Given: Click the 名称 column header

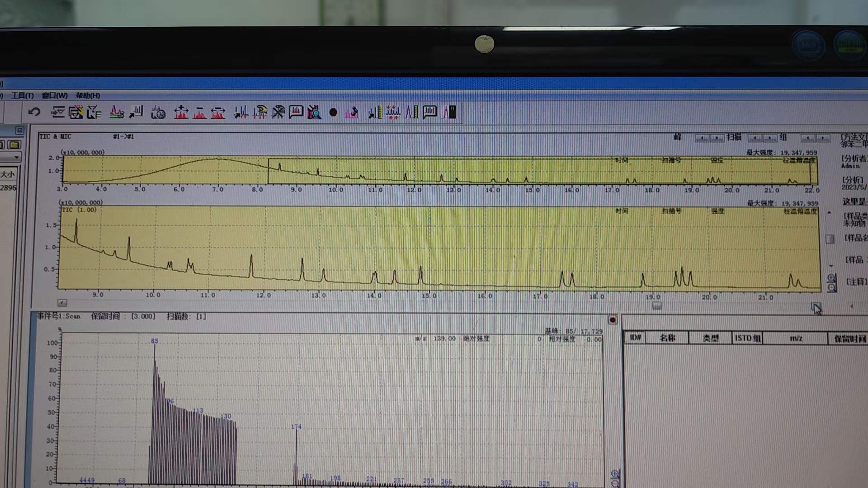Looking at the screenshot, I should point(667,338).
